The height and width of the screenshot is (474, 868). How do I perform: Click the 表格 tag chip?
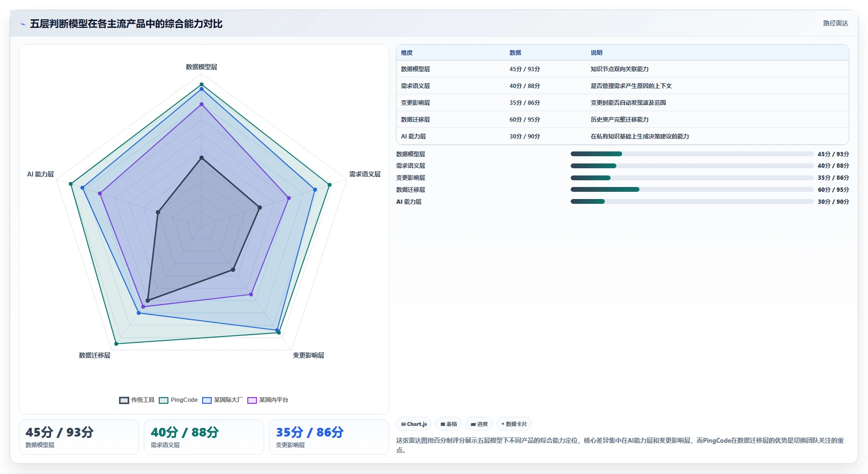(448, 424)
